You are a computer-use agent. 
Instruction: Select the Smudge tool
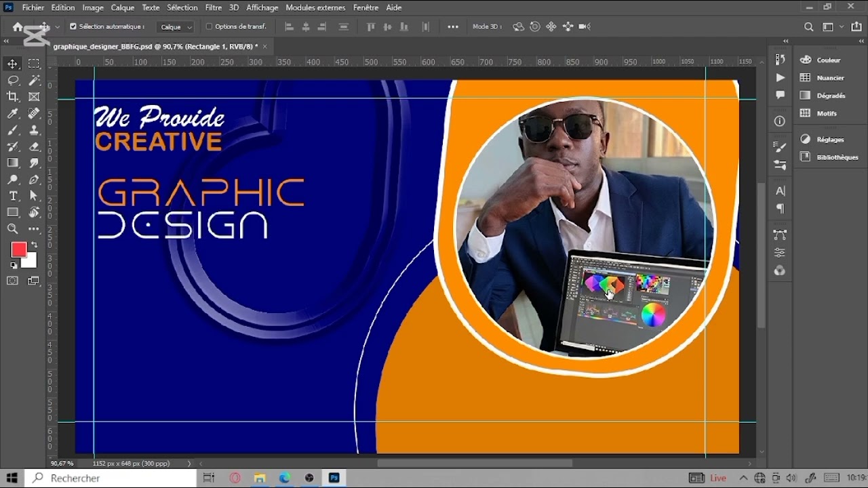point(34,163)
